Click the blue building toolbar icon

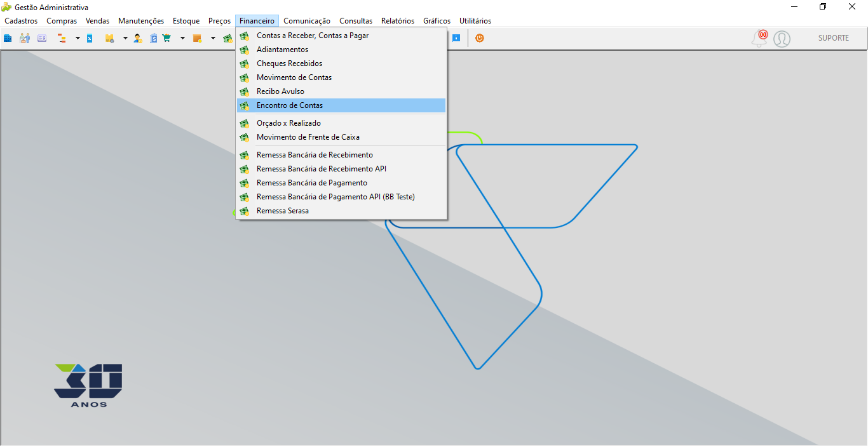(x=8, y=38)
